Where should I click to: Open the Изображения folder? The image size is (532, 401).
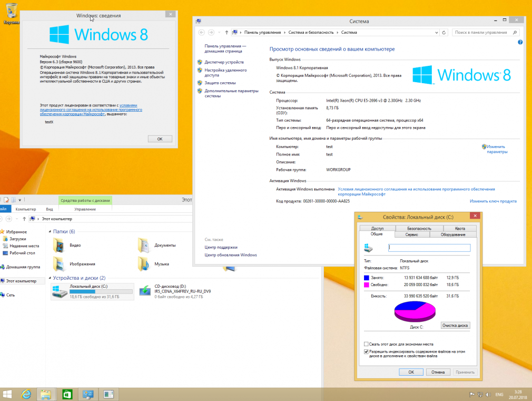(74, 264)
